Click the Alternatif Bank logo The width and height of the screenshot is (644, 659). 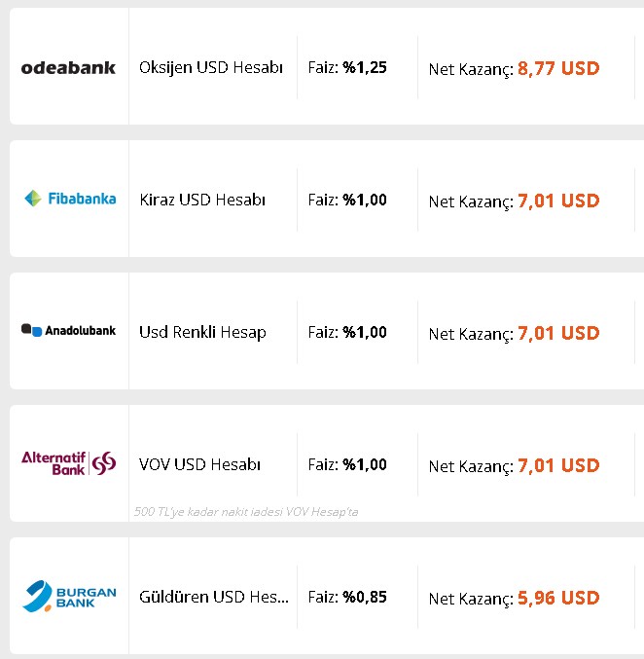coord(68,463)
